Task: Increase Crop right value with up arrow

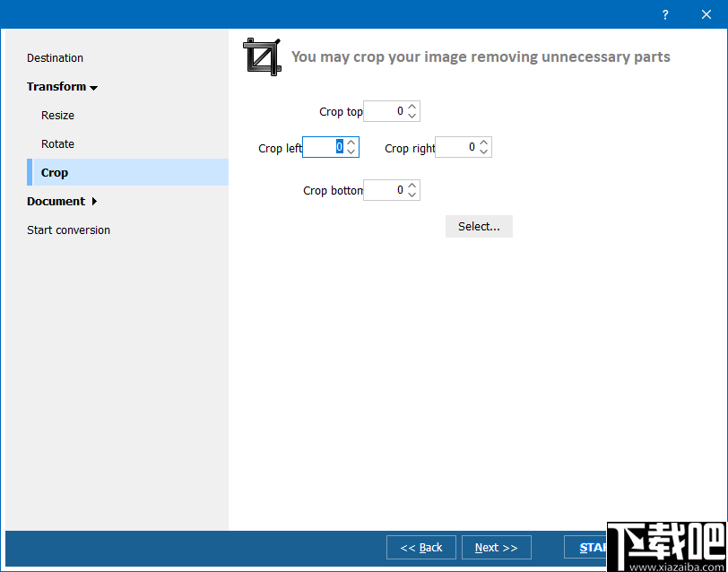Action: (x=484, y=143)
